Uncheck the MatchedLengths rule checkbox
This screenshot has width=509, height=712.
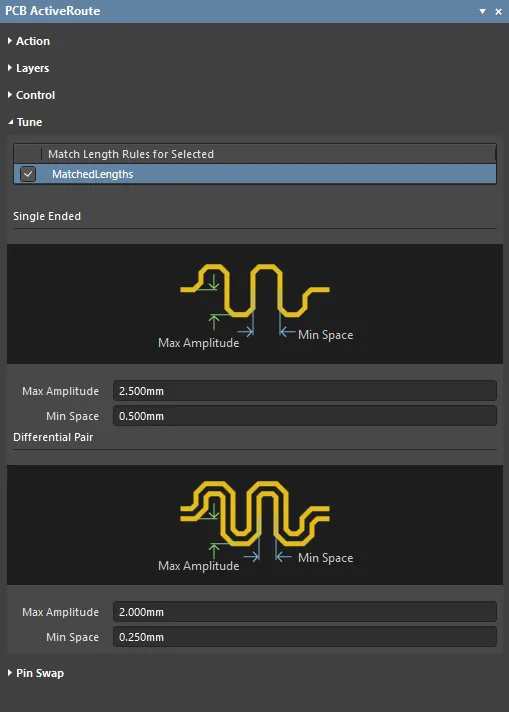click(x=28, y=174)
